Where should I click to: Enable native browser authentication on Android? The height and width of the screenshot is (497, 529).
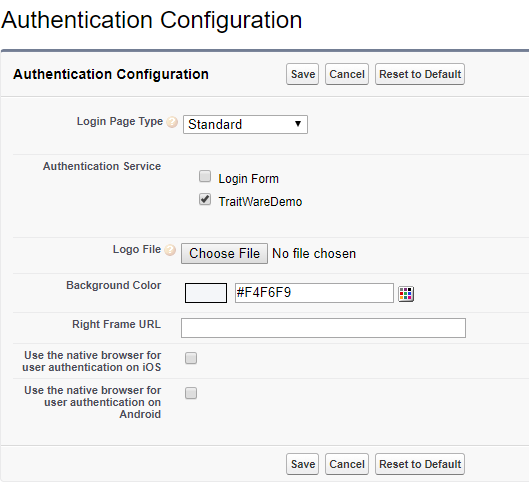[x=191, y=393]
